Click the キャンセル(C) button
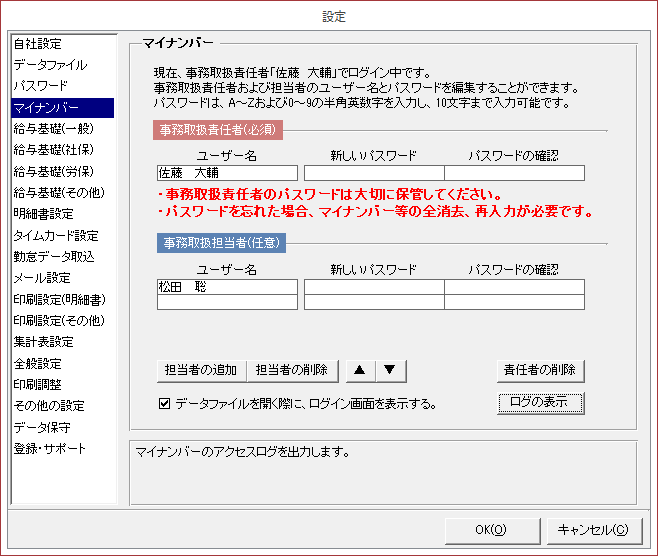658x556 pixels. tap(594, 530)
